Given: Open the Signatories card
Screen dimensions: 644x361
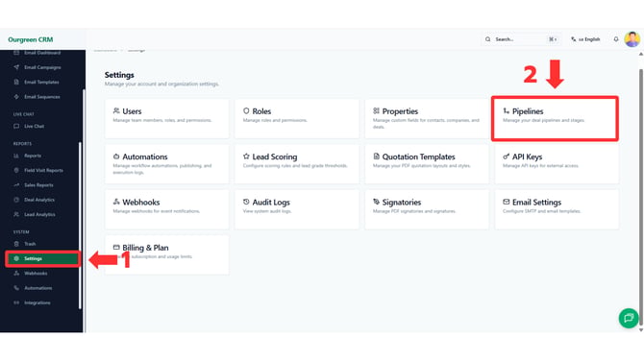Looking at the screenshot, I should pos(427,209).
